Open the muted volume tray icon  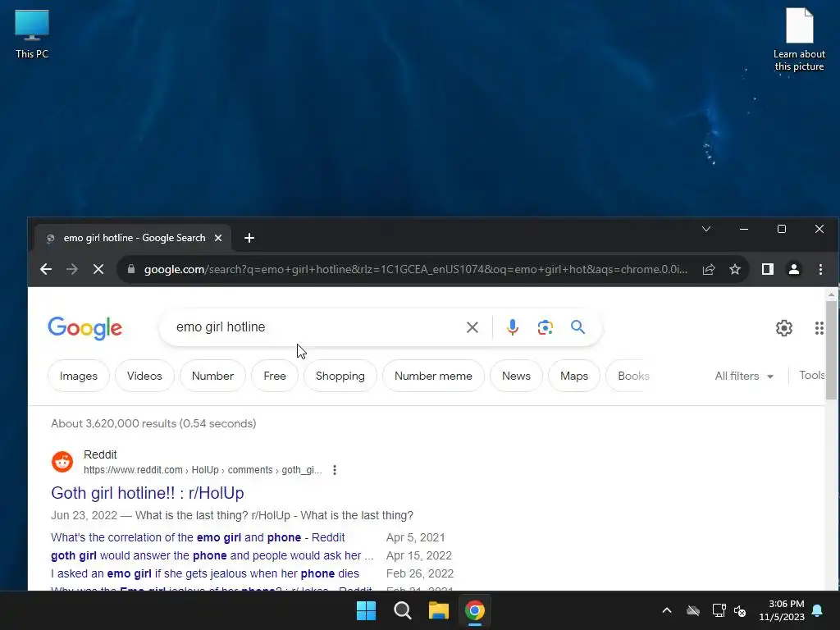click(x=740, y=610)
